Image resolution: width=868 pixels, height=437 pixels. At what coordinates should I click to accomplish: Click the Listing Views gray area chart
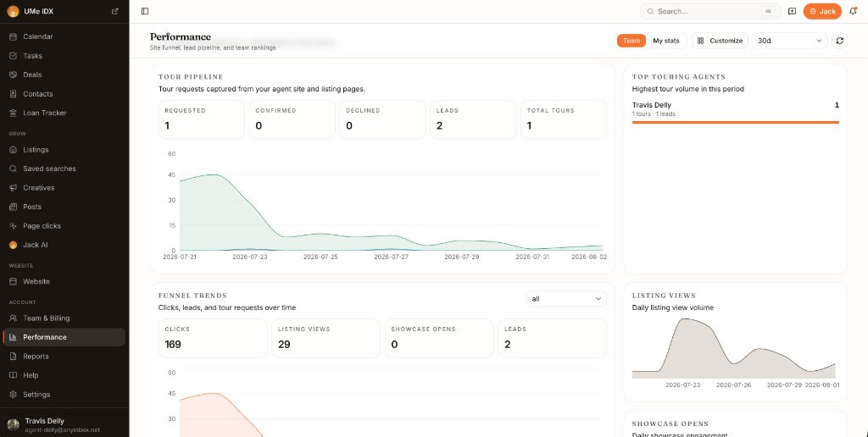[733, 348]
